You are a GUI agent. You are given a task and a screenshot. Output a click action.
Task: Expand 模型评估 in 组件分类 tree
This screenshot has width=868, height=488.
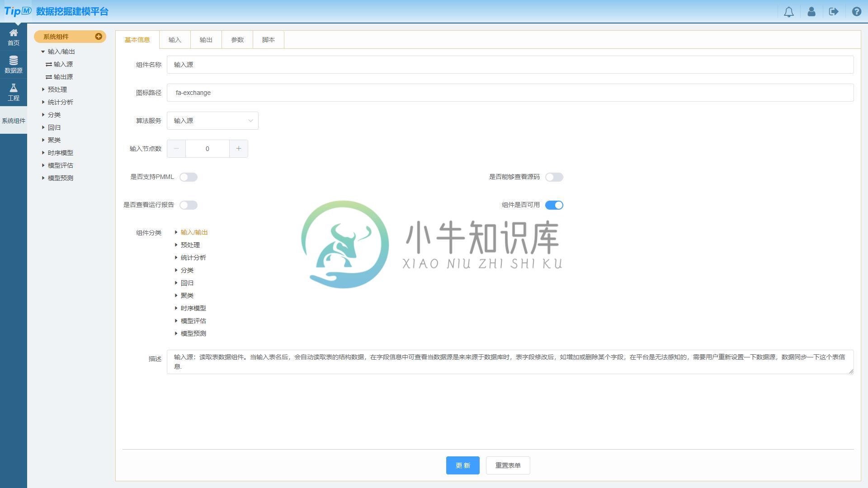click(x=176, y=321)
